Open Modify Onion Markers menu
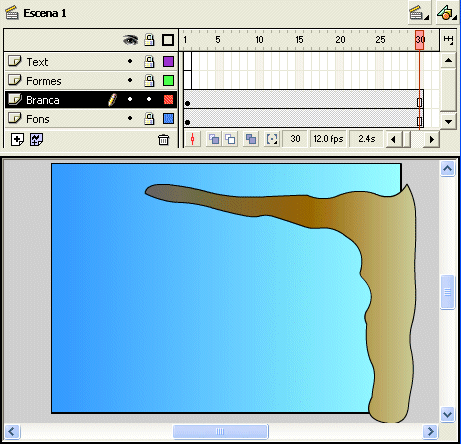 272,139
